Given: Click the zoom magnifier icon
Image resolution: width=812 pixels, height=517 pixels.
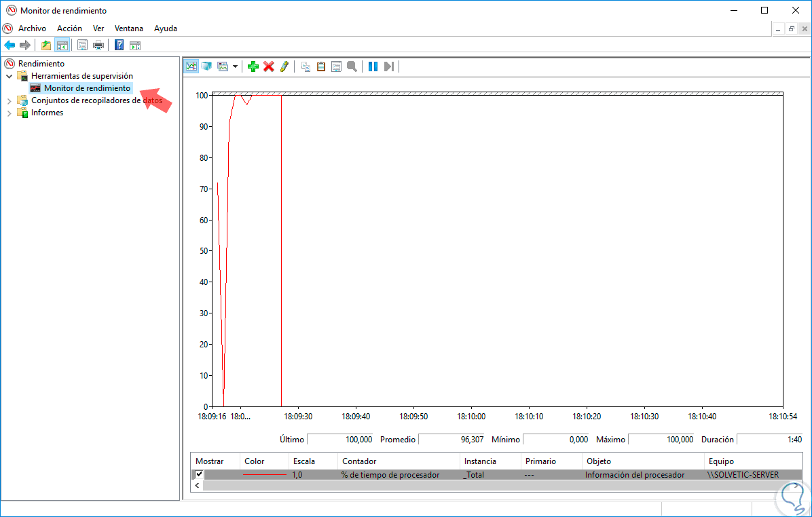Looking at the screenshot, I should point(352,66).
